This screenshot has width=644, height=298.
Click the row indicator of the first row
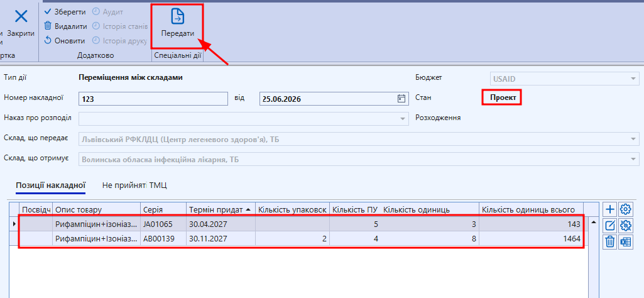pos(15,224)
